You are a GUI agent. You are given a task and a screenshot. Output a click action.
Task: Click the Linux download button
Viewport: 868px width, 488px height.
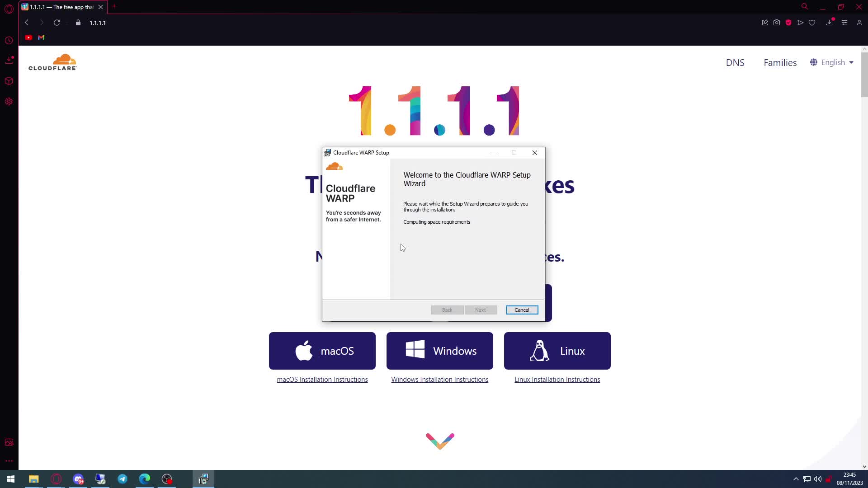pos(557,351)
